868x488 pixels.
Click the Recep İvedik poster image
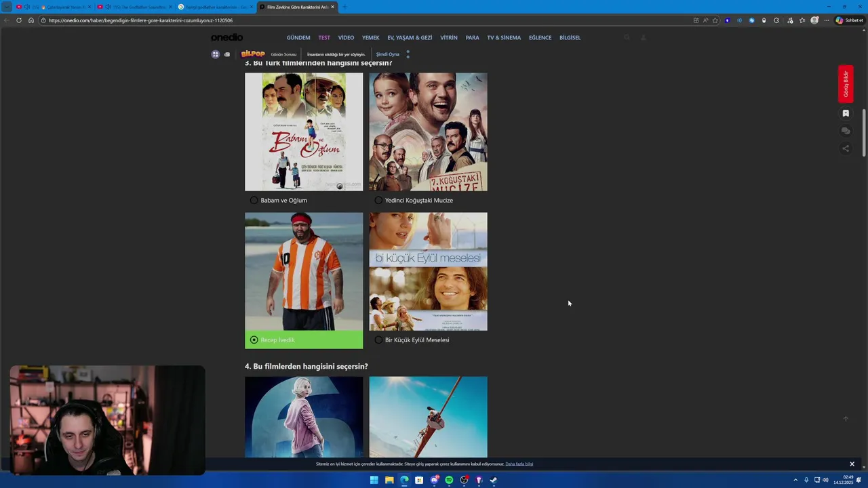(x=304, y=272)
